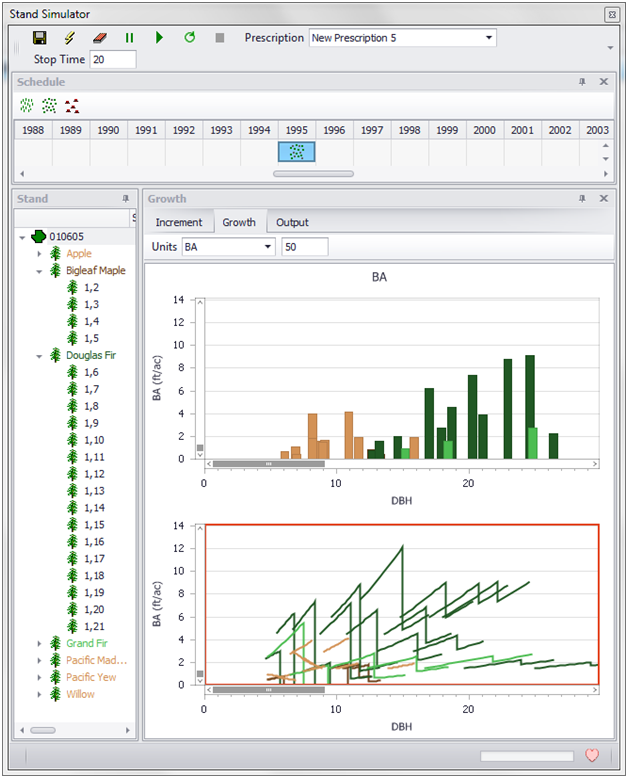Select the scheduled event in 1995
The image size is (628, 778).
pyautogui.click(x=297, y=152)
